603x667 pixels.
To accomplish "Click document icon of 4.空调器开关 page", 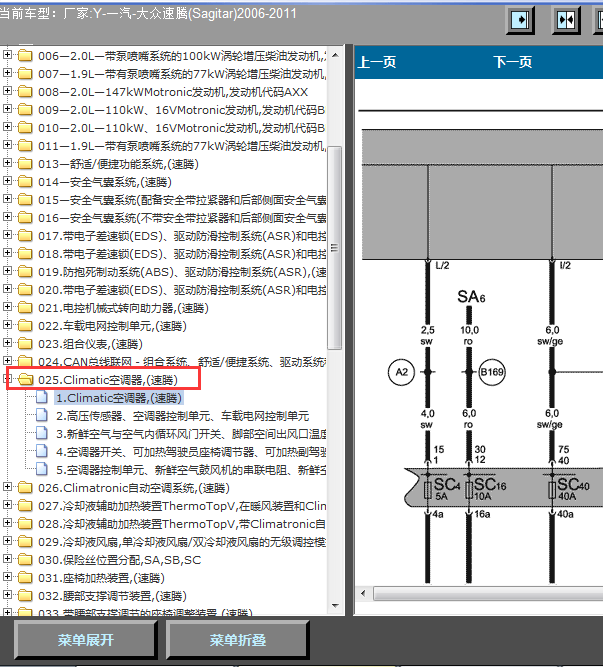I will (42, 451).
